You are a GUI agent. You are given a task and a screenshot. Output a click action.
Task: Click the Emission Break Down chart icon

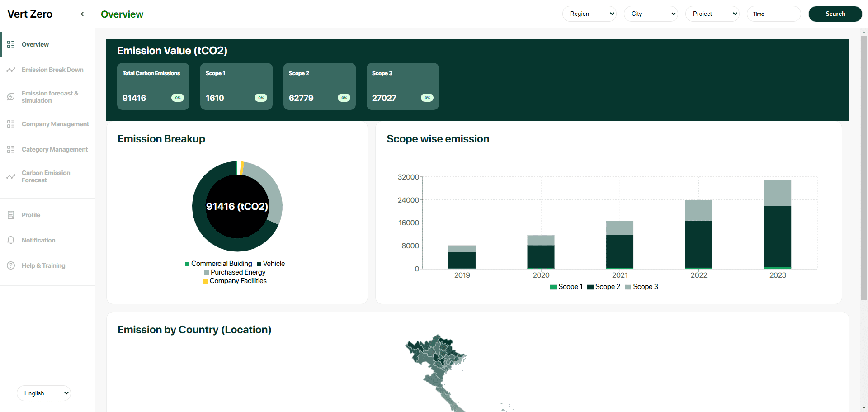(11, 70)
